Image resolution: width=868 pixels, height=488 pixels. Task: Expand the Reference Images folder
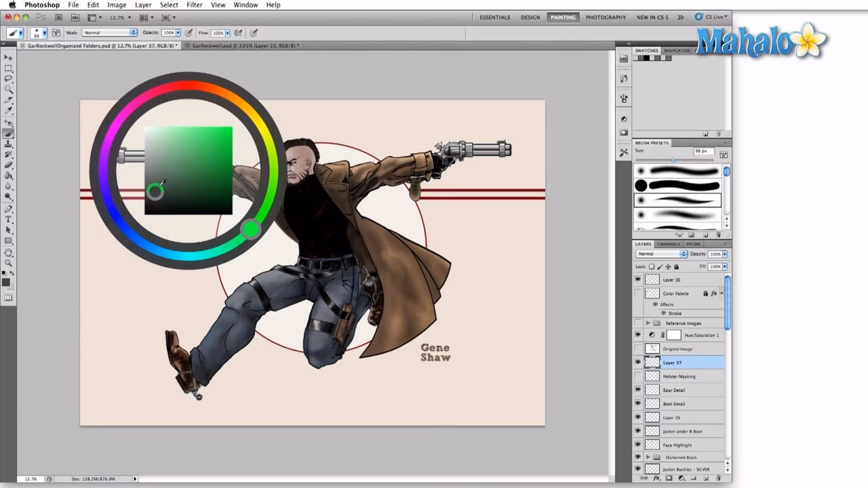(x=648, y=323)
